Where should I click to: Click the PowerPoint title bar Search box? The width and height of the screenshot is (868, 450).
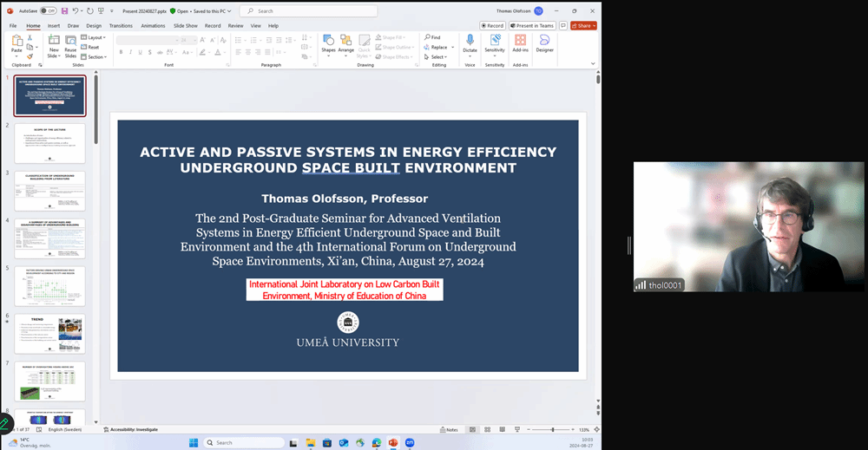(308, 11)
